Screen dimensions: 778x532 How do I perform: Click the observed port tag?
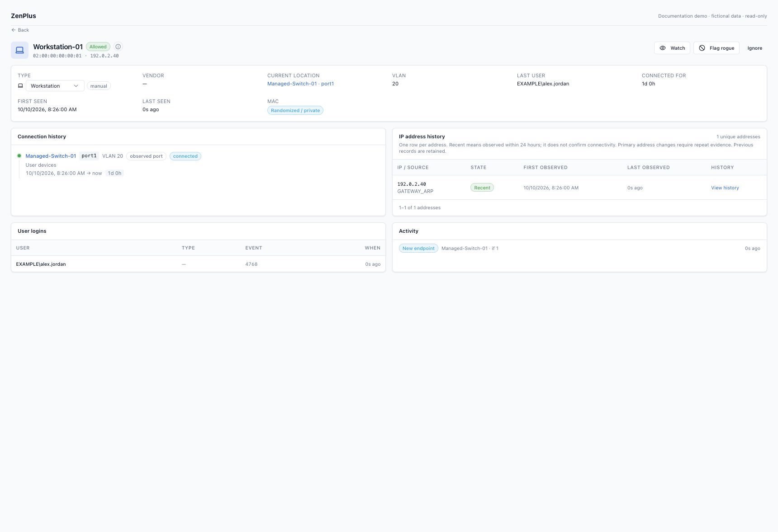146,156
